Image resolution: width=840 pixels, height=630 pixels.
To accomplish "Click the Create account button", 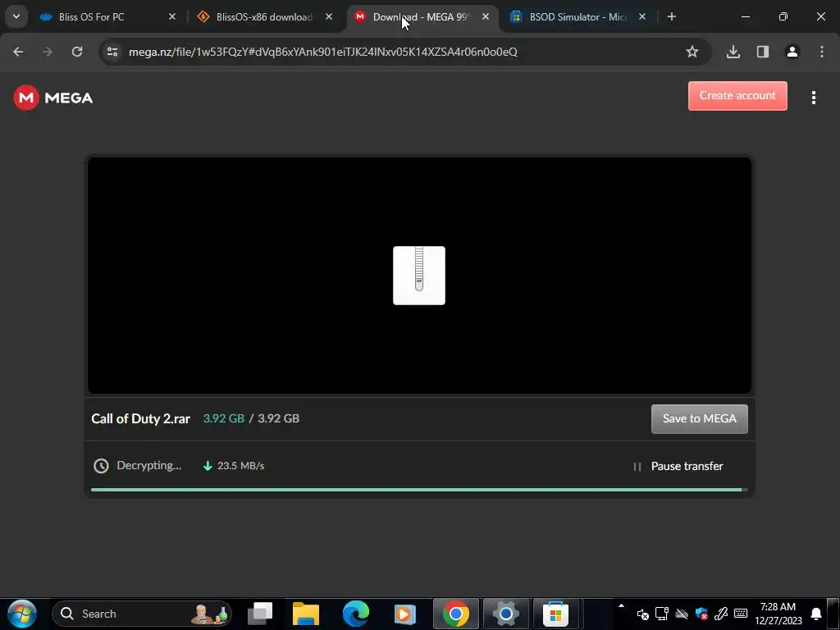I will pyautogui.click(x=737, y=96).
